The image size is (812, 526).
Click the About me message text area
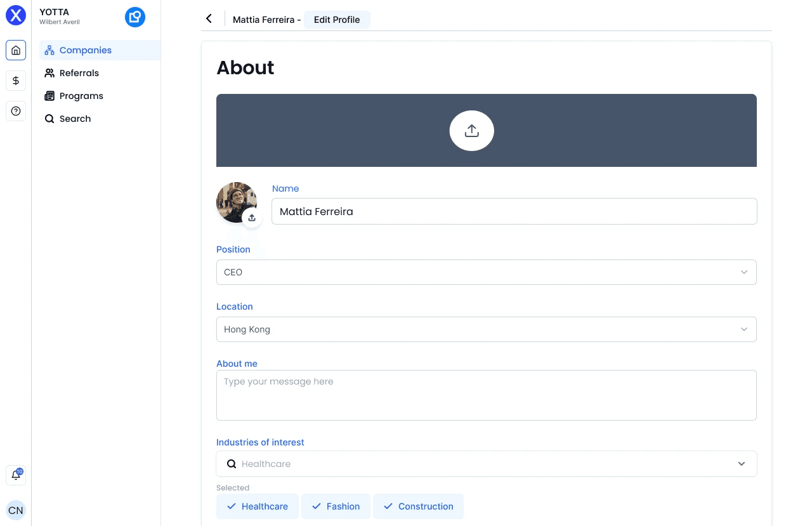487,395
